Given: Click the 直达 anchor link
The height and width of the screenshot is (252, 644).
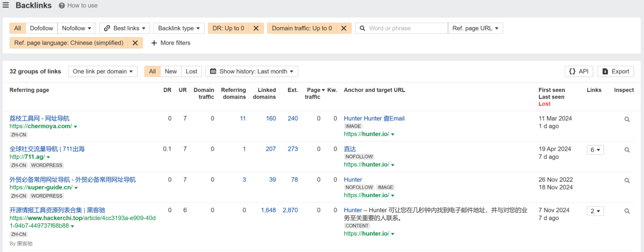Looking at the screenshot, I should pos(350,149).
